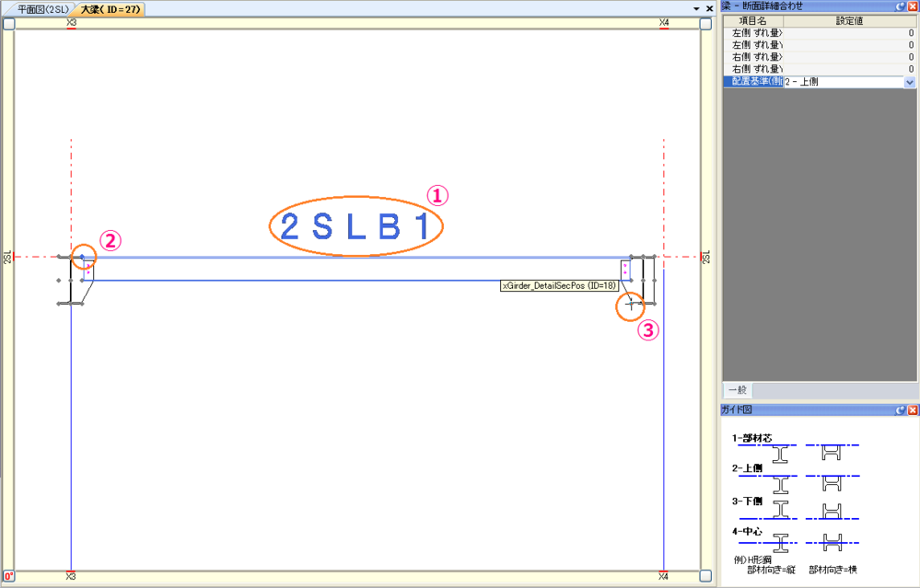Click the 3-下側 guide entry
The image size is (920, 588).
point(748,501)
